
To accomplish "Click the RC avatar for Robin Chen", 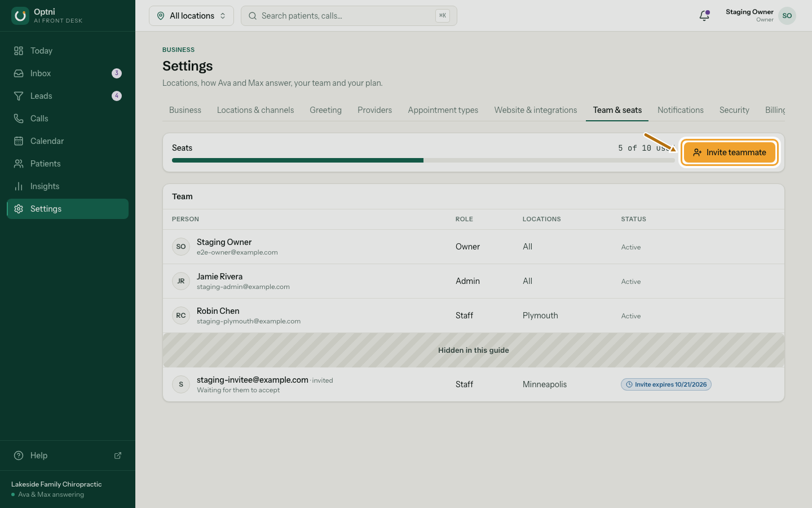I will (x=181, y=316).
